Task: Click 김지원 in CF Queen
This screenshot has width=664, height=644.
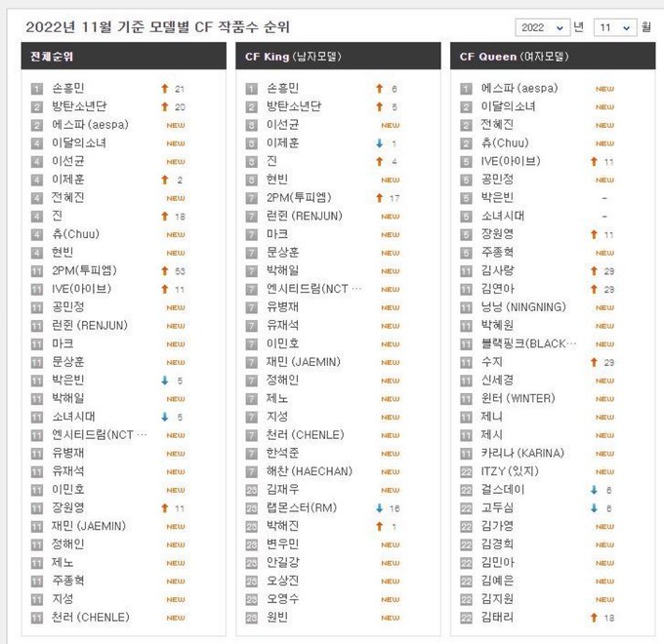Action: click(x=498, y=599)
